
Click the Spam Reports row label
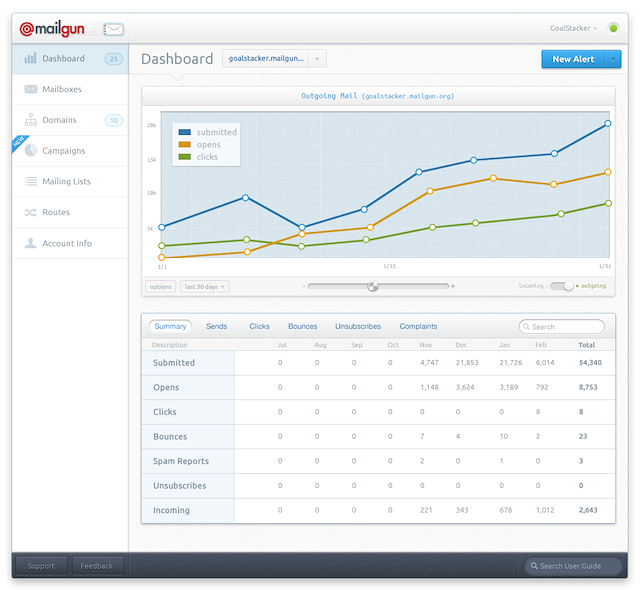[181, 461]
